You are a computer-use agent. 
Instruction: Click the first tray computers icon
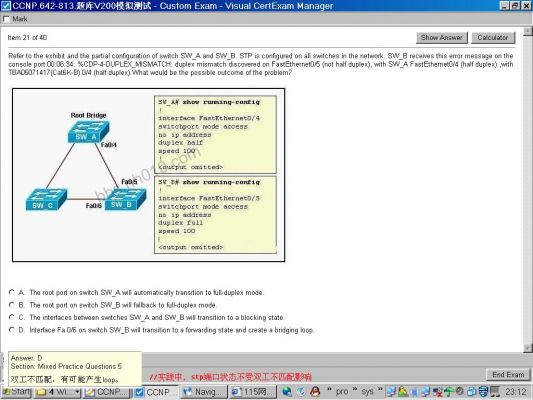click(391, 392)
